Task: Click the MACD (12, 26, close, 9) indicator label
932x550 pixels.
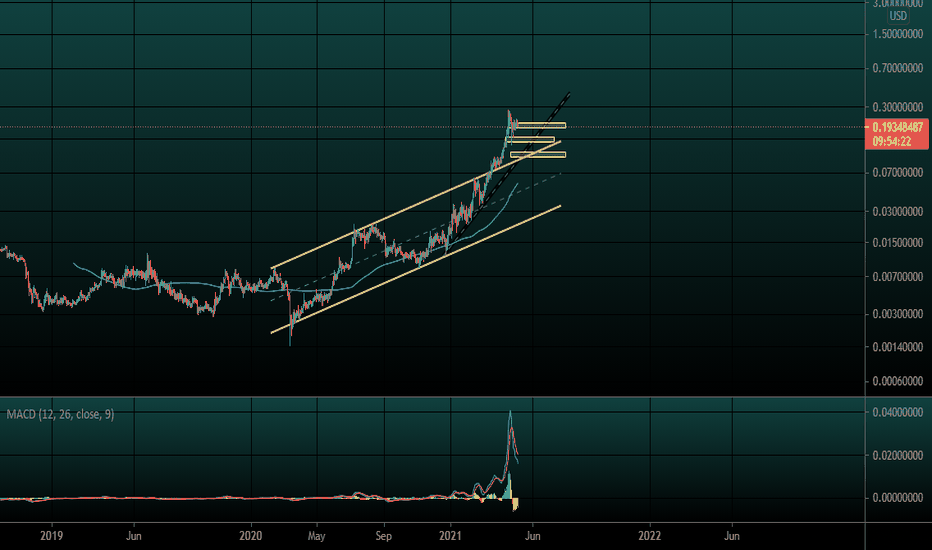Action: 60,414
